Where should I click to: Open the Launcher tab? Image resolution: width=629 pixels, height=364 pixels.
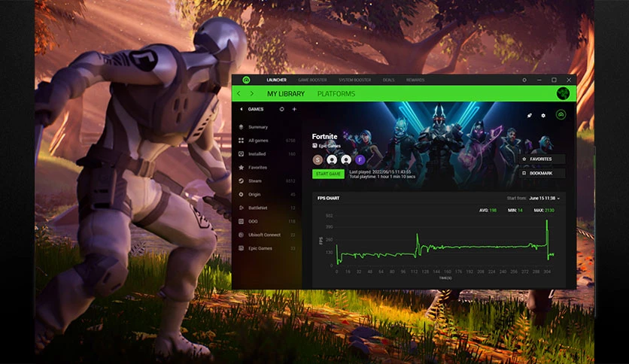tap(276, 80)
